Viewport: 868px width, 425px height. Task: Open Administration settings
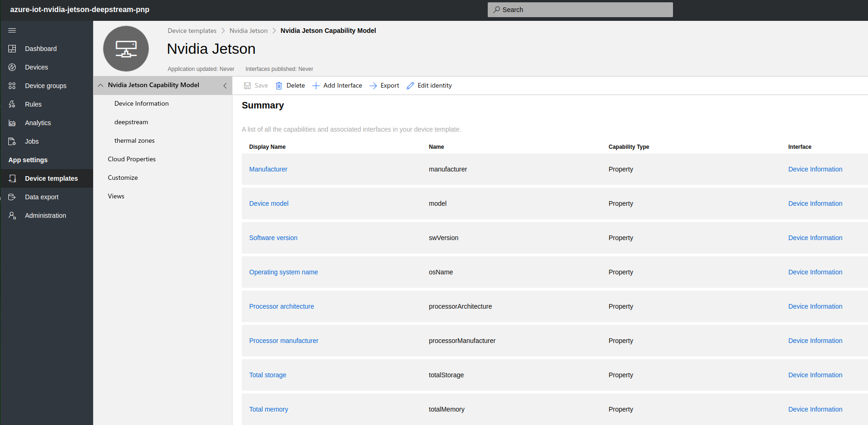[x=45, y=216]
